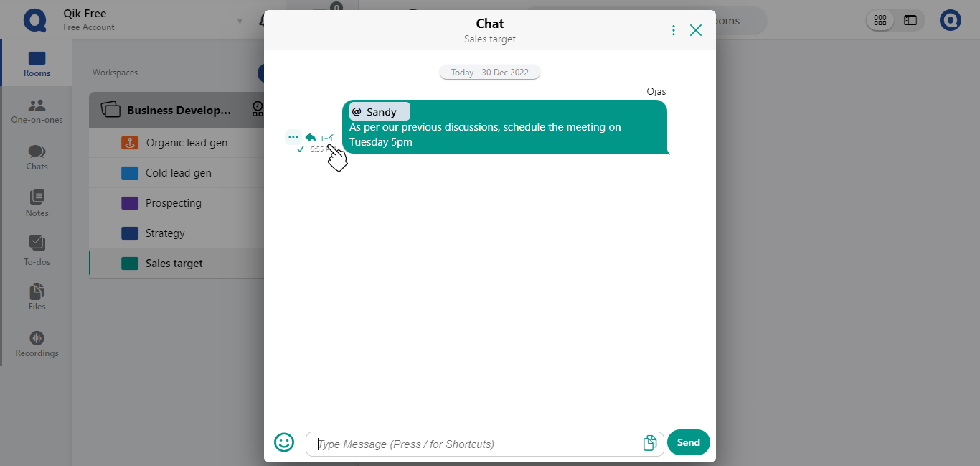
Task: Open the three-dot message options next to the bubble
Action: 293,136
